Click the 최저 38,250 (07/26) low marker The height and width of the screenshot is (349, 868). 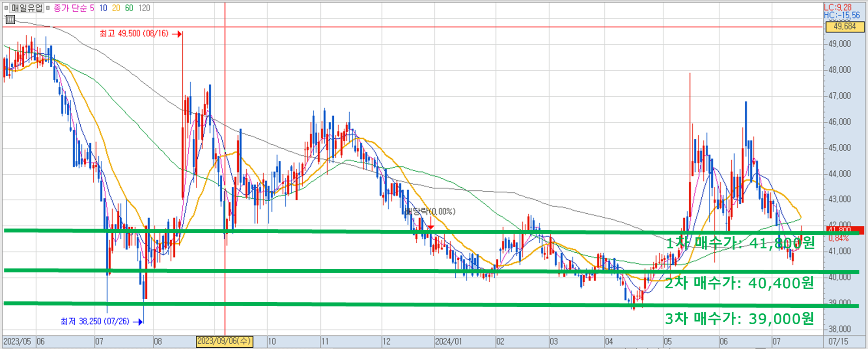(102, 321)
